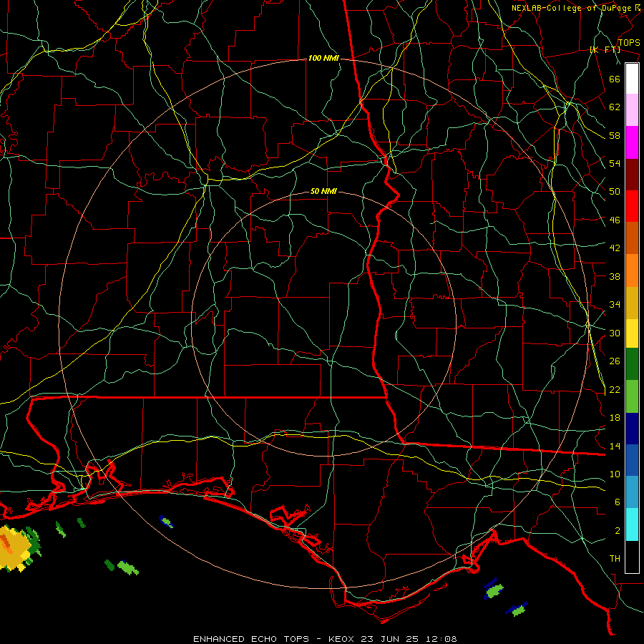The width and height of the screenshot is (644, 644).
Task: Select the bright red legend color band
Action: (x=632, y=206)
